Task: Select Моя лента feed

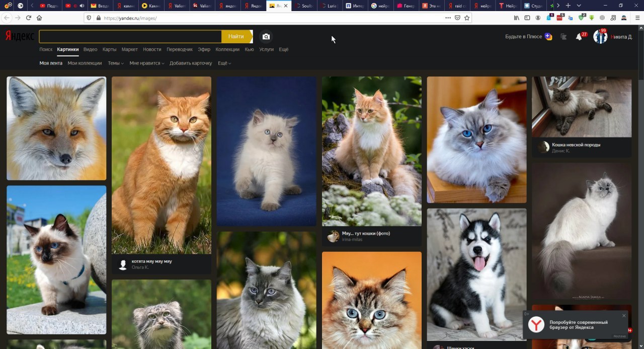Action: (x=51, y=63)
